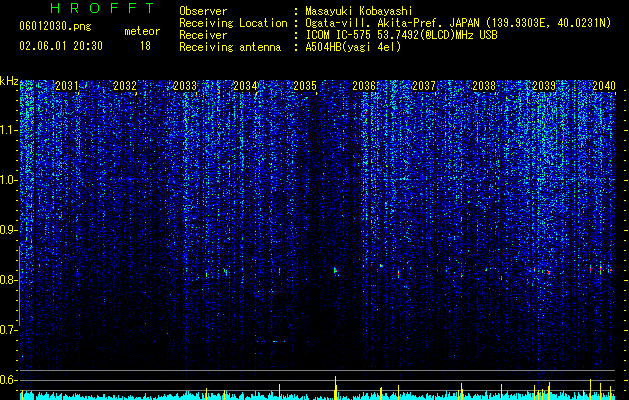Select the 2034 time marker

(x=245, y=85)
